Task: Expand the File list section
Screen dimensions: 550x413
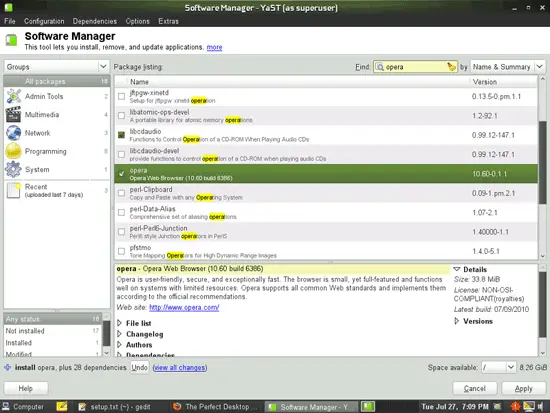Action: (119, 323)
